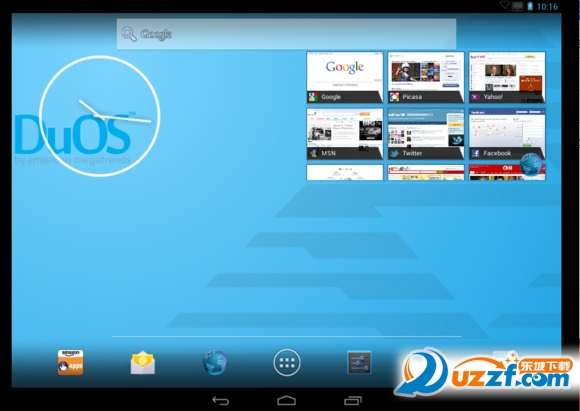Open the all apps drawer button
Screen dimensions: 580x411
pyautogui.click(x=287, y=363)
